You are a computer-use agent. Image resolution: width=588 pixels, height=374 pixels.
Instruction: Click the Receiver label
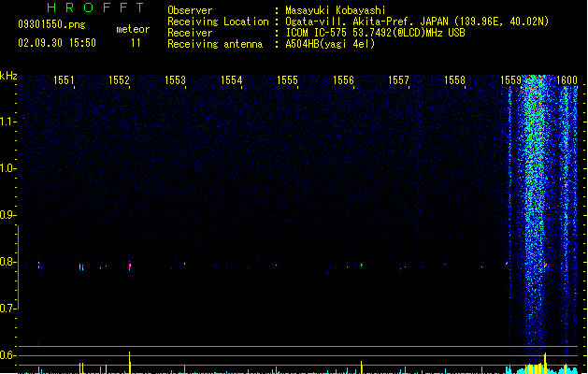190,33
